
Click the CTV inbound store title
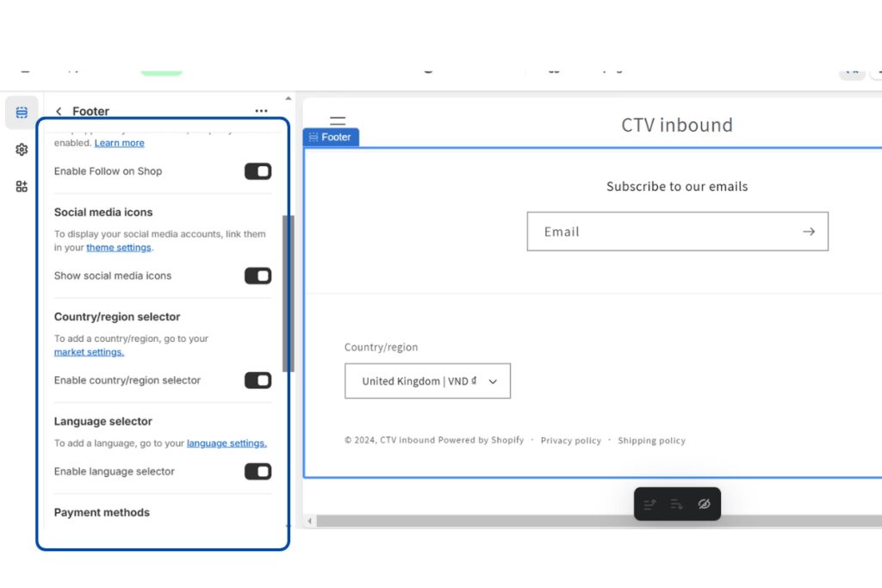coord(677,125)
